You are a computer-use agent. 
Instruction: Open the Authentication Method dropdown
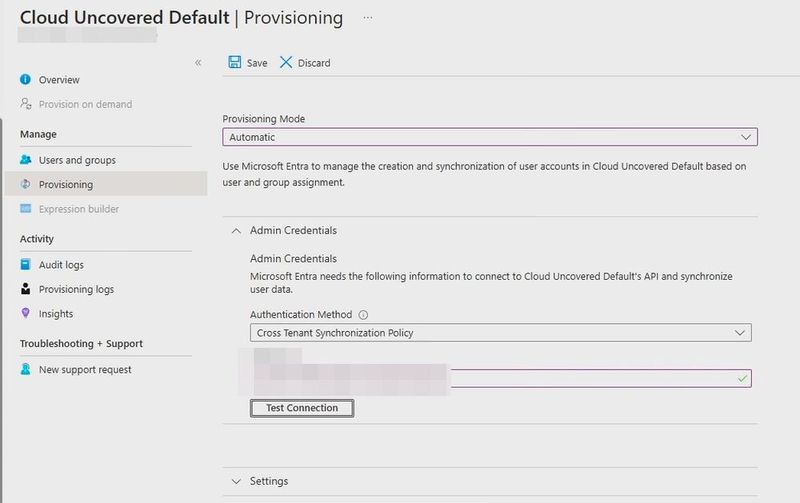coord(501,333)
